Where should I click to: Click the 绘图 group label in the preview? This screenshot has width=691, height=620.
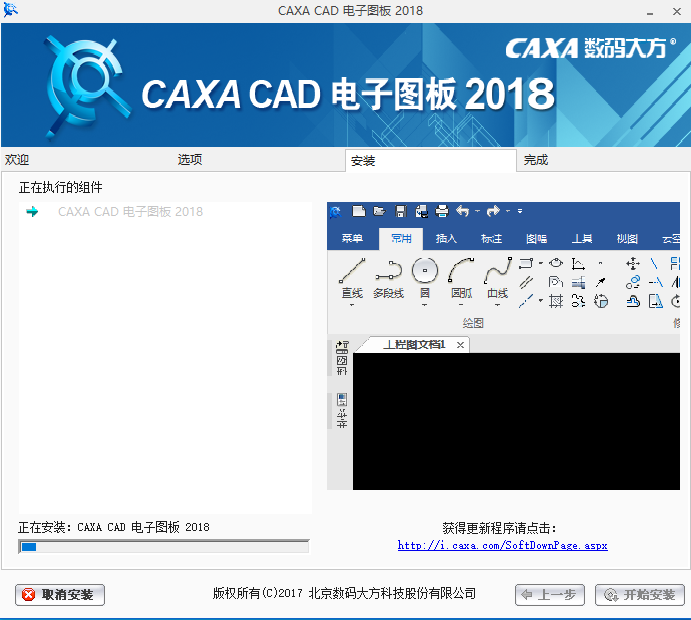(x=473, y=323)
